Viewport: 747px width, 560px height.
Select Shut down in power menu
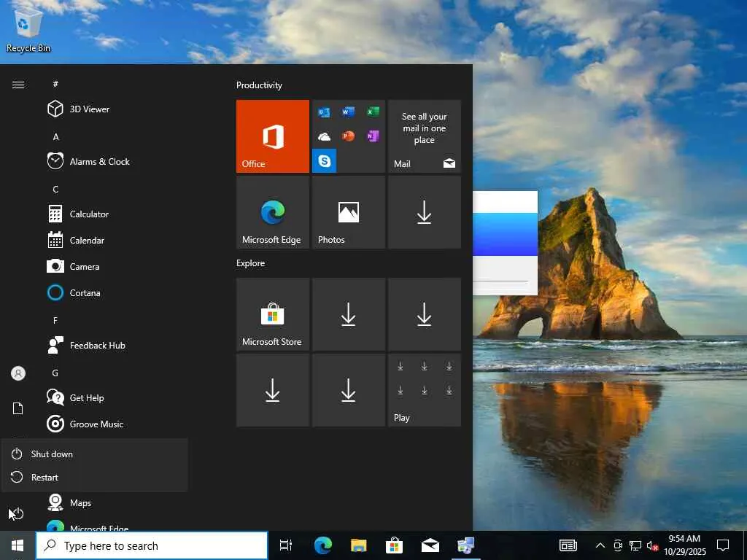pyautogui.click(x=94, y=454)
